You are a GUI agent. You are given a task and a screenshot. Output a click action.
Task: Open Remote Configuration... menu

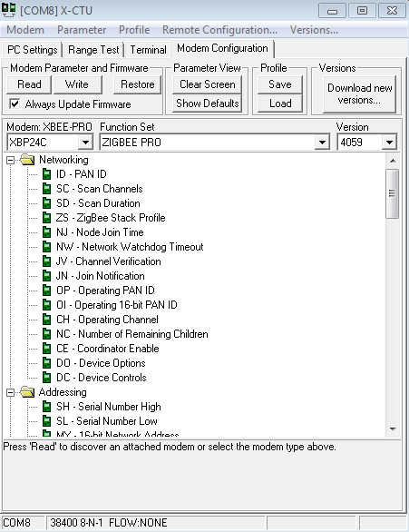(x=220, y=30)
